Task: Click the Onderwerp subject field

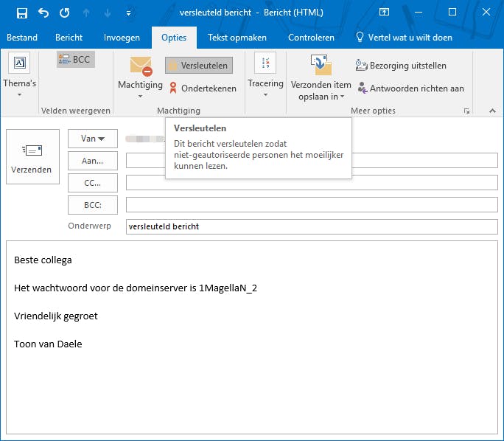Action: 312,226
